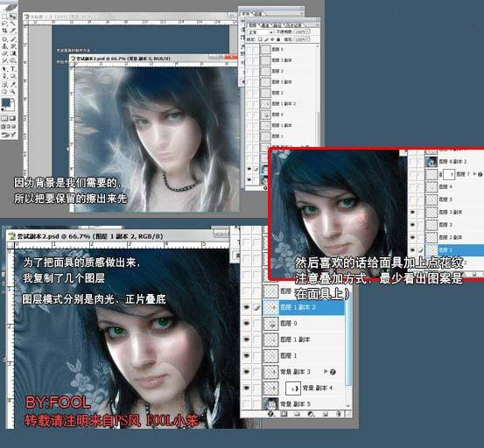Show 背景 副本 5 layer visibility box
This screenshot has width=484, height=448.
click(x=246, y=403)
